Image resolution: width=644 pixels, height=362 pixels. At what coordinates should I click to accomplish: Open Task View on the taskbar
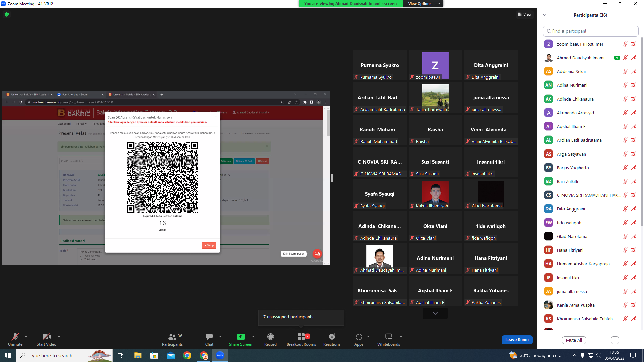(121, 355)
